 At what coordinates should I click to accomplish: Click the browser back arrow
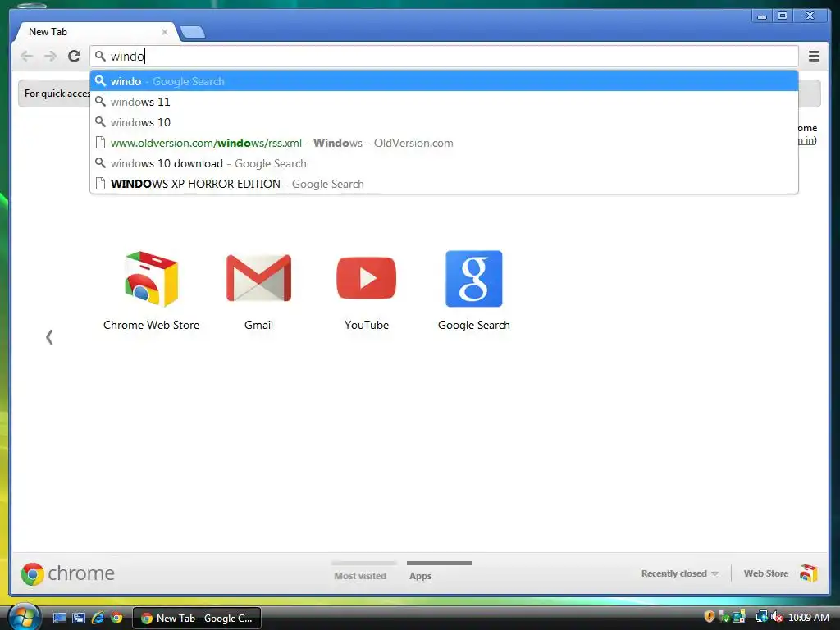26,57
